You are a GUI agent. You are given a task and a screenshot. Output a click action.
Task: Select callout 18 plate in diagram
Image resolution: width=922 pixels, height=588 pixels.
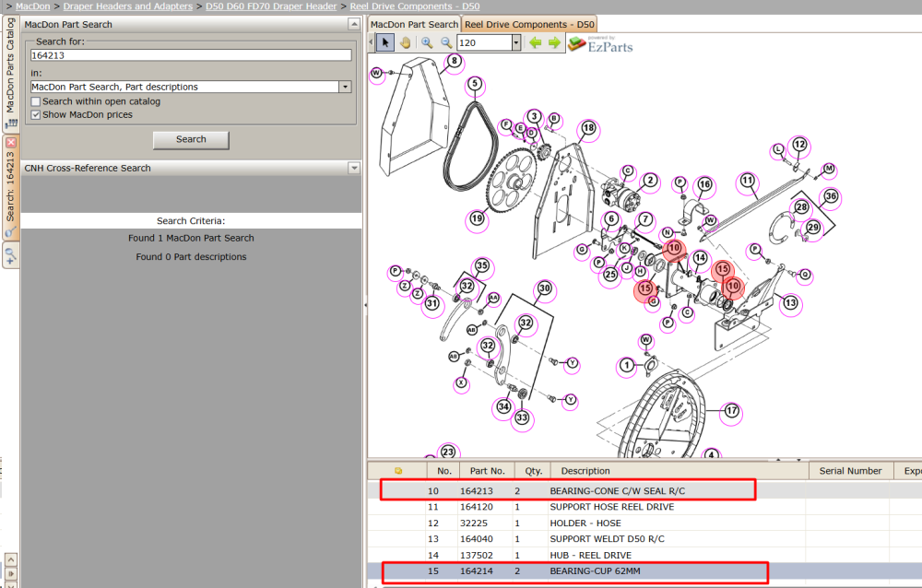[588, 127]
